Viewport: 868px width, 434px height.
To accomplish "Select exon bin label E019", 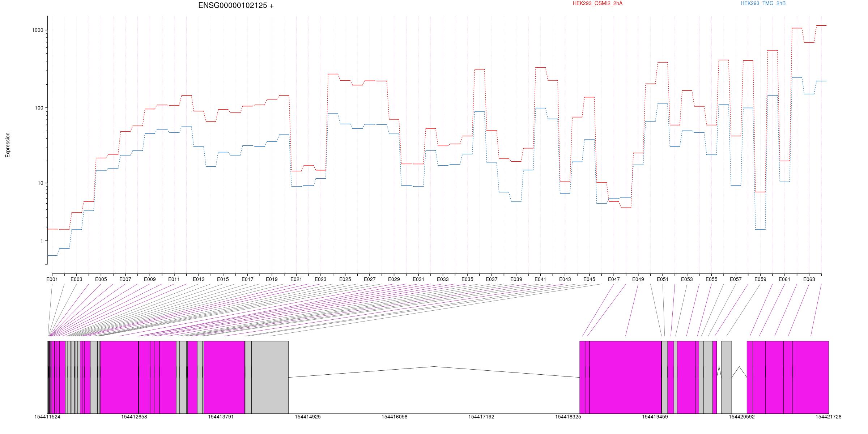I will [272, 279].
